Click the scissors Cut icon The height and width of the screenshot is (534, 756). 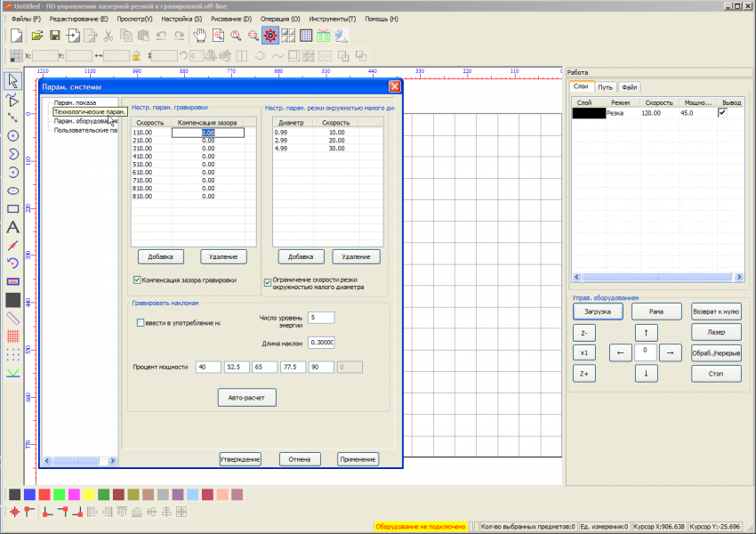click(108, 36)
